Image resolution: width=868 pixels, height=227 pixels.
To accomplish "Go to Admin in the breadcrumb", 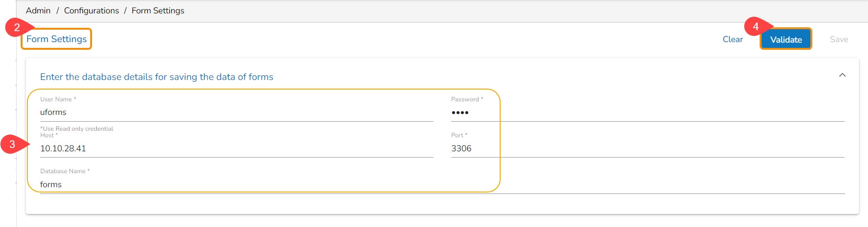I will 38,11.
